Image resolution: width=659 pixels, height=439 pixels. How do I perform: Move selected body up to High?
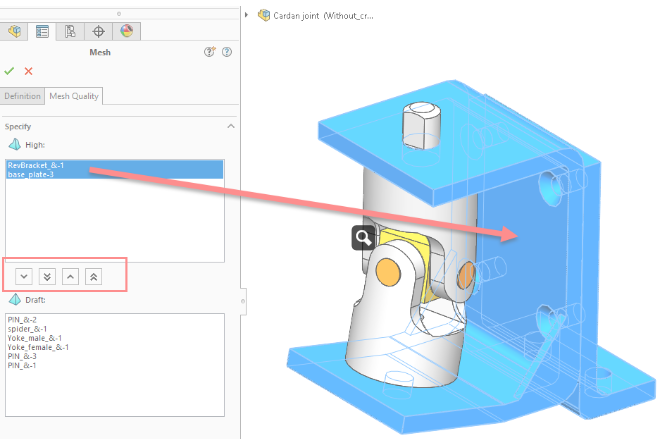point(70,275)
